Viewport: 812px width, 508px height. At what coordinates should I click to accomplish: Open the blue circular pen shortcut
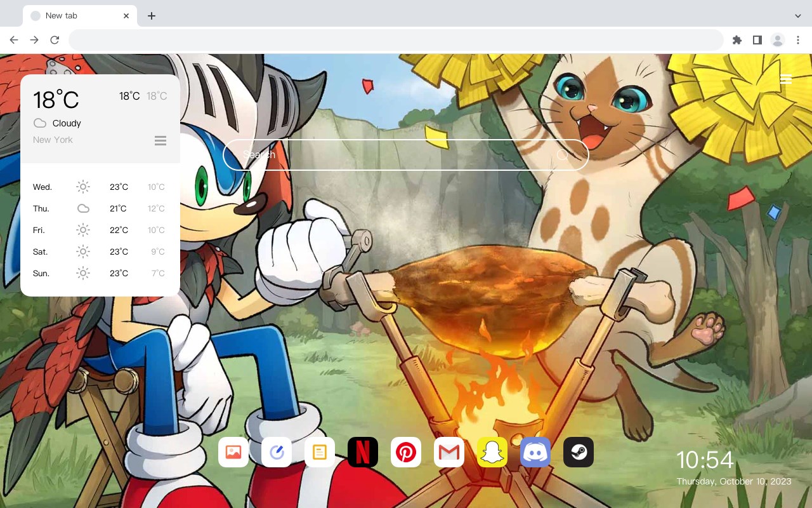[x=277, y=452]
